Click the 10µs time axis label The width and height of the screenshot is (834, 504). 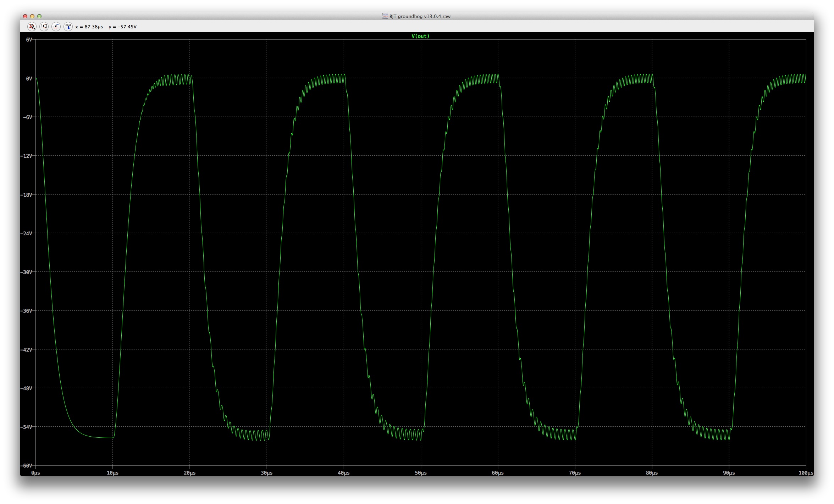click(x=112, y=473)
